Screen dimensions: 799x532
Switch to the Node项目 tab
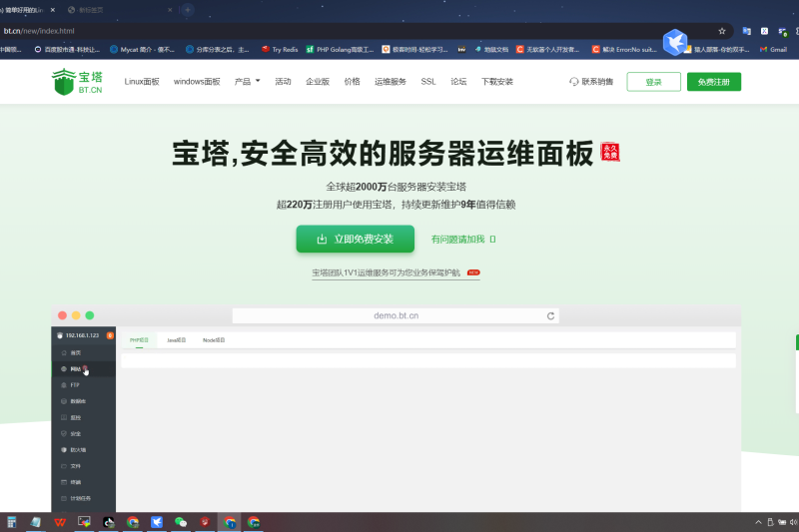coord(214,340)
